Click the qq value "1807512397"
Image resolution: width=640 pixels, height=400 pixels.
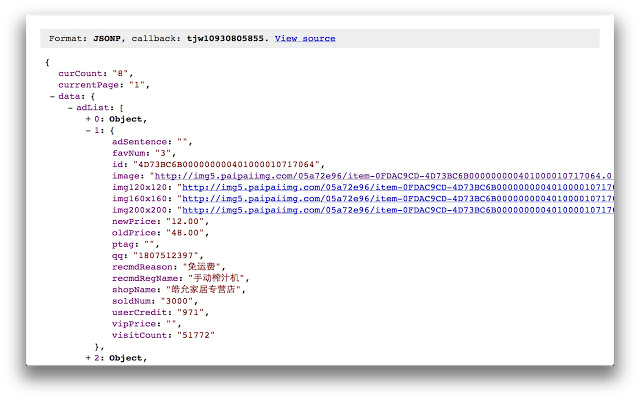(166, 256)
